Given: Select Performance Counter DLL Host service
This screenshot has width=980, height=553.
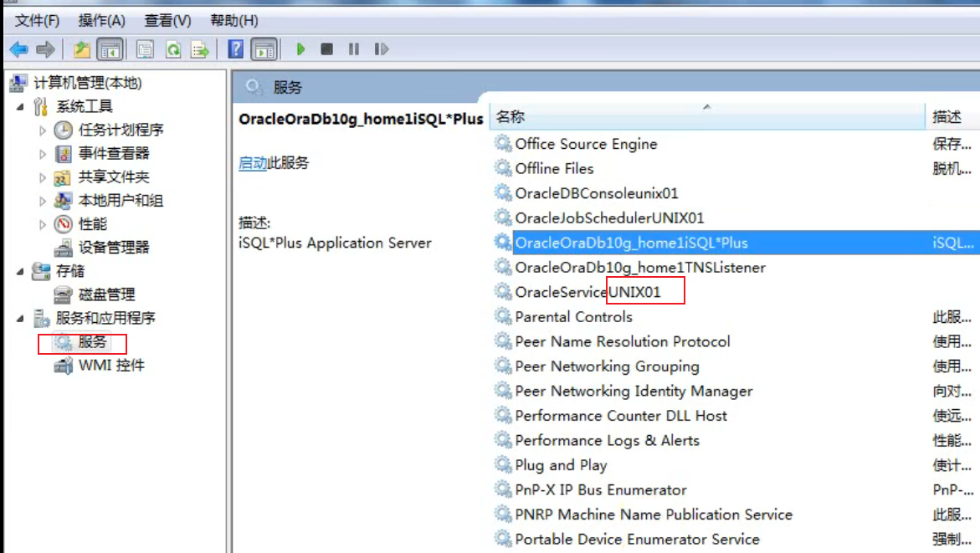Looking at the screenshot, I should pos(621,416).
